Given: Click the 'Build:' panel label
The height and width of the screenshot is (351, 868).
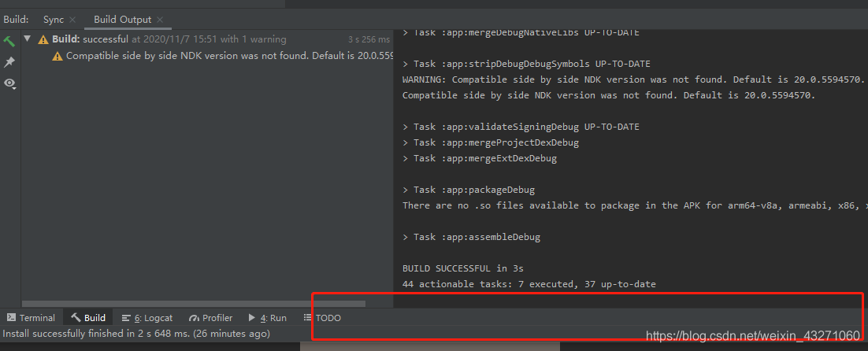Looking at the screenshot, I should (x=16, y=20).
